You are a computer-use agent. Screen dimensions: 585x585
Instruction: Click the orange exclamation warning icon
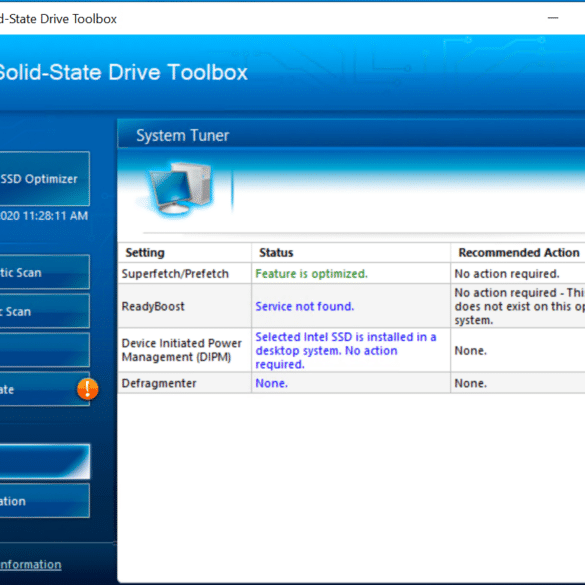click(x=88, y=389)
